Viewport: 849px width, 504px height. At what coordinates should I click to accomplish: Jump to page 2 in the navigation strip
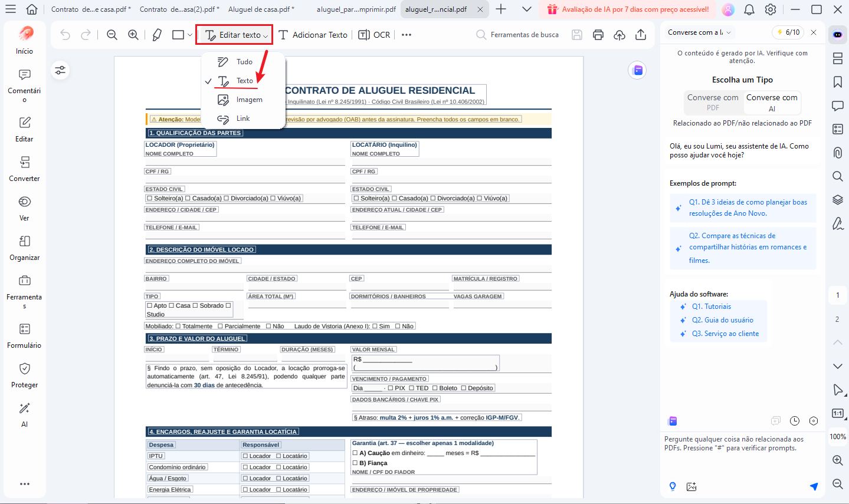click(837, 319)
